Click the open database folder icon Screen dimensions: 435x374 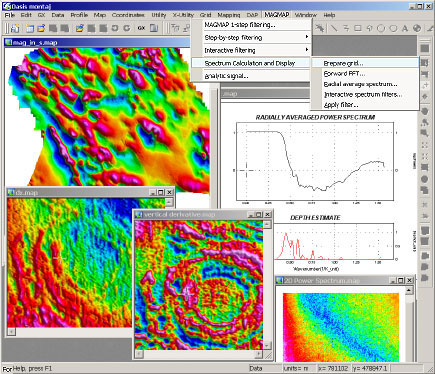pos(41,29)
